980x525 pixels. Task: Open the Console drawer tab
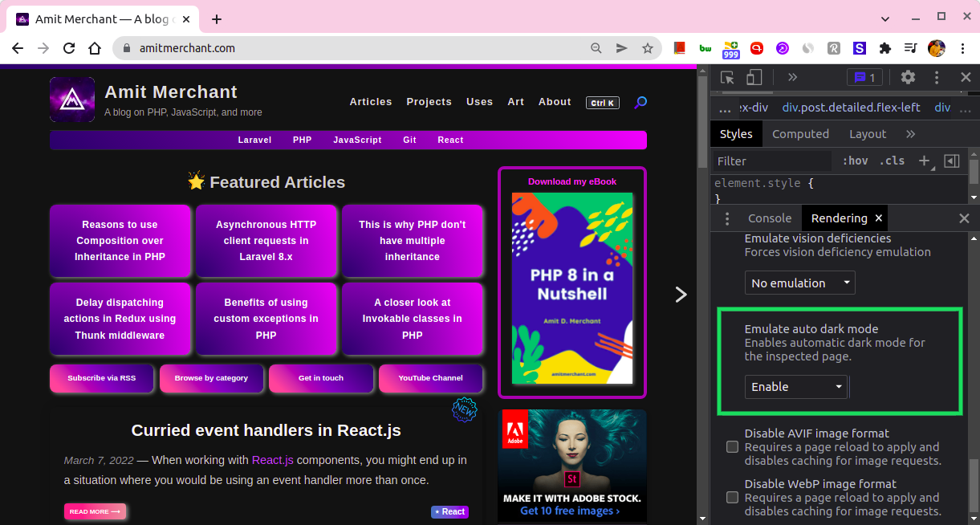pos(770,218)
